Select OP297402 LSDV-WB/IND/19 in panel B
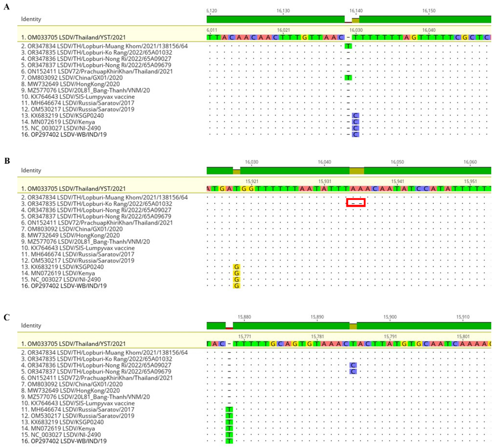 click(x=64, y=286)
